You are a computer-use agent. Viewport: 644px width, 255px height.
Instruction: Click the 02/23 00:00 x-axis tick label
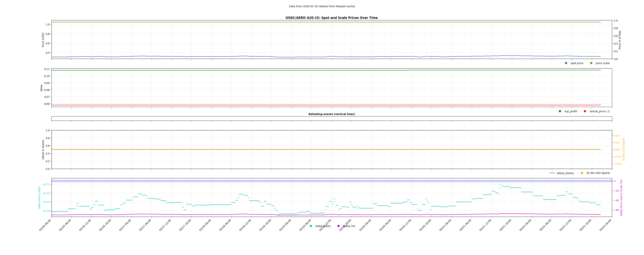coord(605,225)
